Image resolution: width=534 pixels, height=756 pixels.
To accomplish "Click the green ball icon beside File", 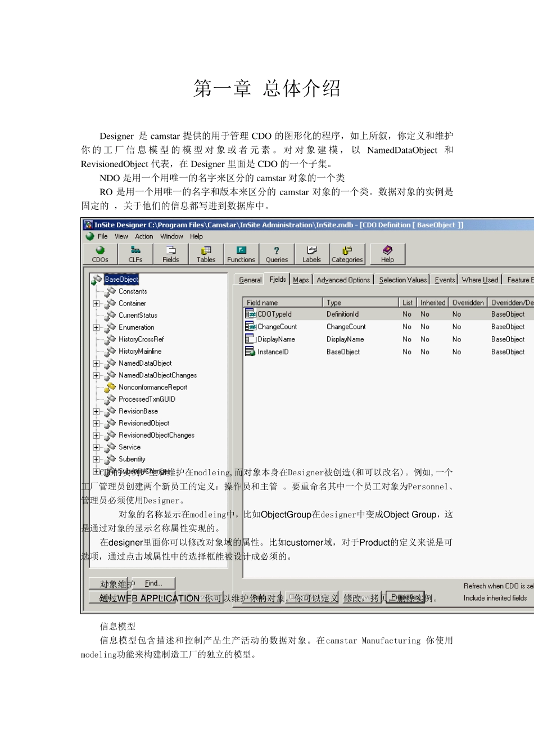I will 90,236.
